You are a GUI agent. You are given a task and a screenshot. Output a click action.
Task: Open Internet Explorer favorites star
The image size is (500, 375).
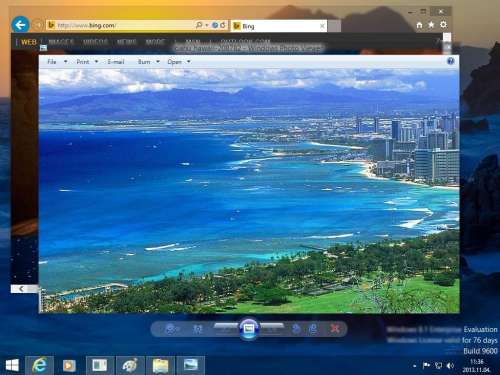(x=431, y=25)
